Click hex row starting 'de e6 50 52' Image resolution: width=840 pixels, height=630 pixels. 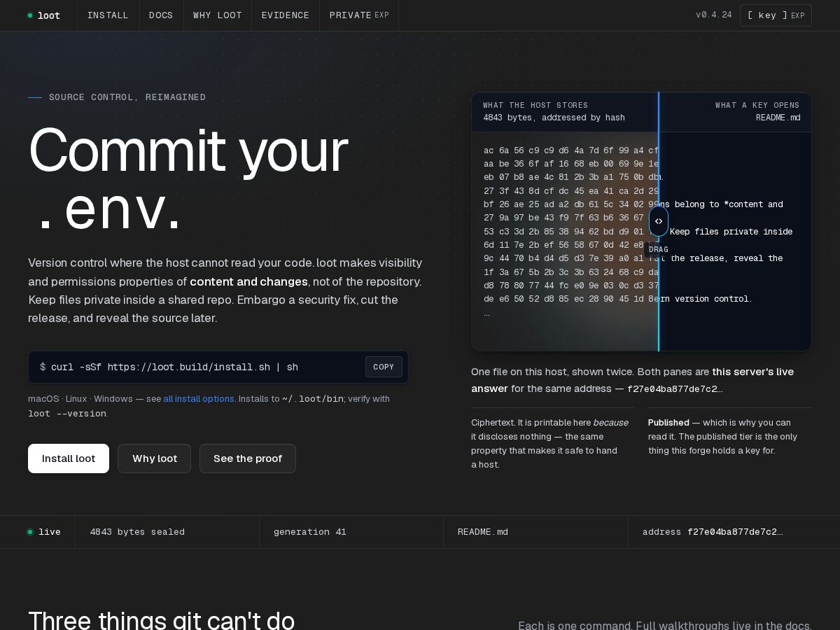[x=571, y=298]
